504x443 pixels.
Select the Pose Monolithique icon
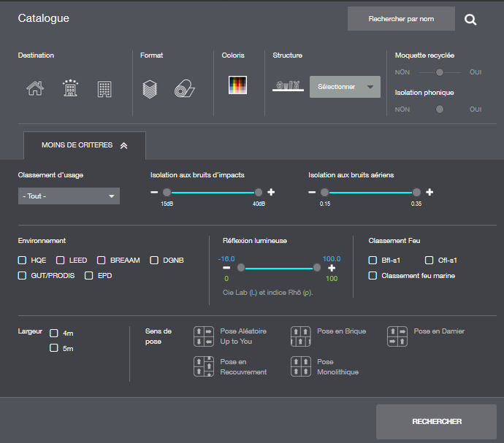click(300, 366)
